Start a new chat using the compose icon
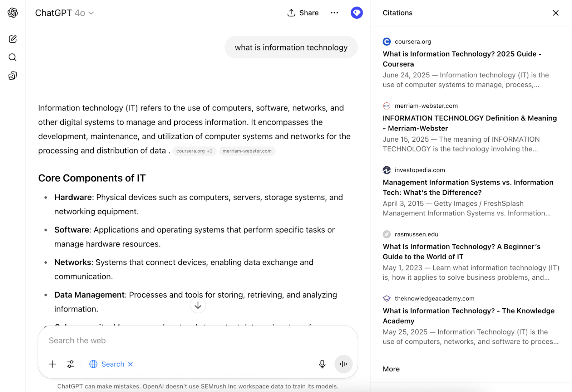Screen dimensions: 572x392 tap(13, 39)
